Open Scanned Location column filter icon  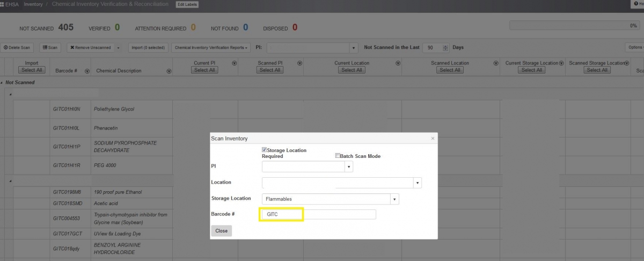[496, 63]
